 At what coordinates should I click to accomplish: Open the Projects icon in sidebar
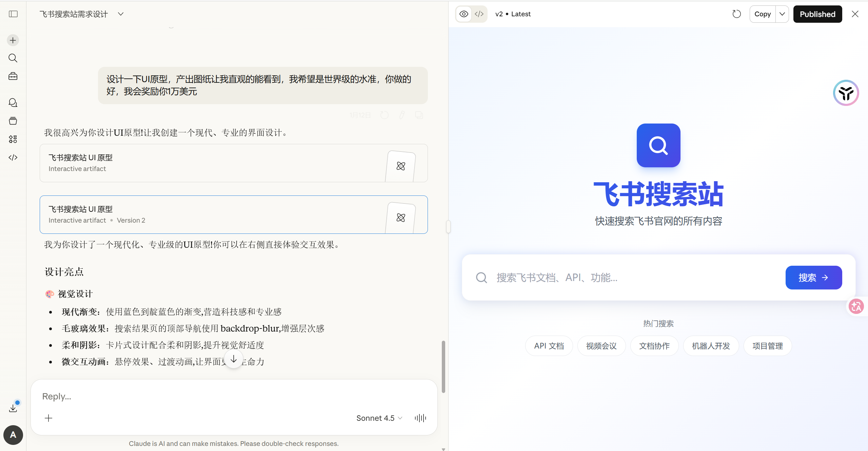tap(13, 121)
